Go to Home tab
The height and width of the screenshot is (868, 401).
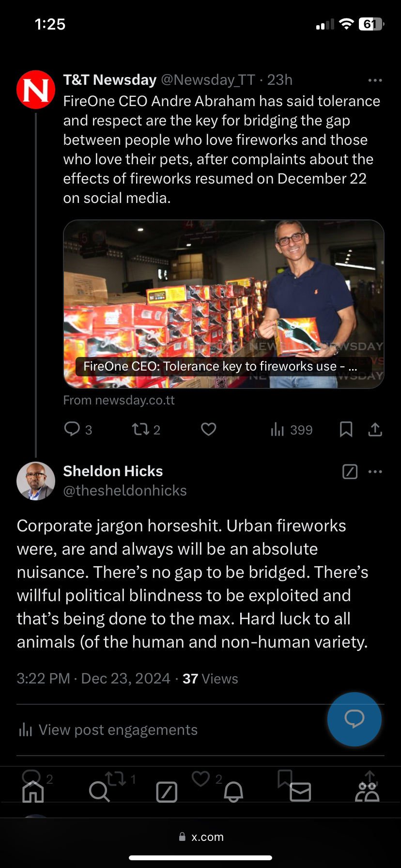(x=33, y=792)
